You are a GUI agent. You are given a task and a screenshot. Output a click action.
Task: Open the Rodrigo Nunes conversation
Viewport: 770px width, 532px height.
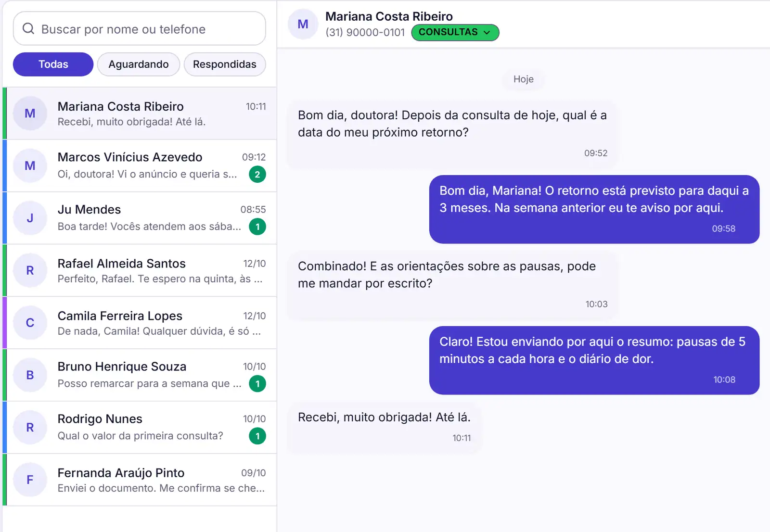pyautogui.click(x=141, y=428)
